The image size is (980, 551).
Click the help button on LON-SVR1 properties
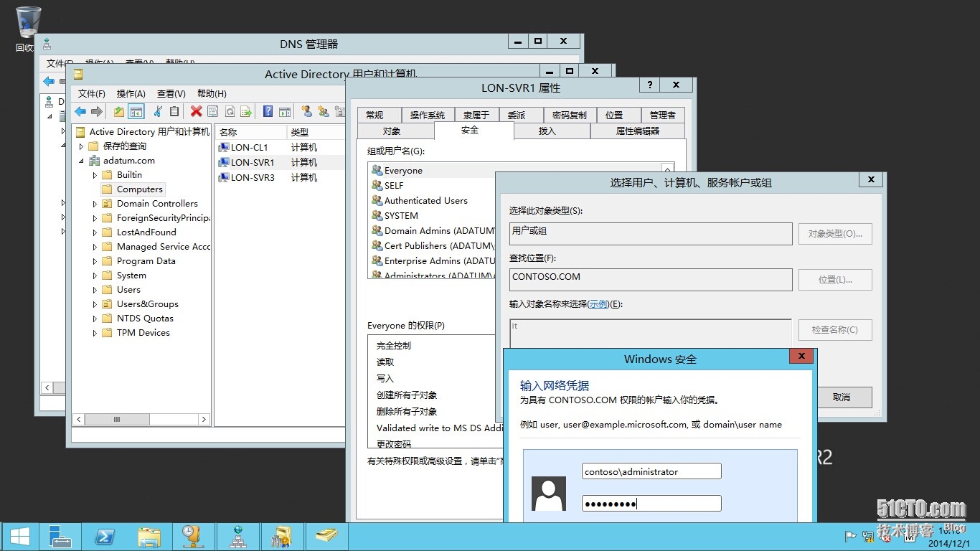tap(649, 85)
